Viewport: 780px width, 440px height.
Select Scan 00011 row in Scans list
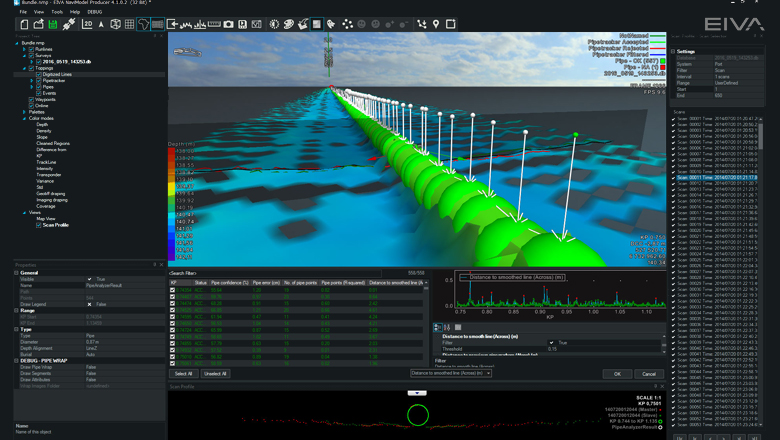717,177
